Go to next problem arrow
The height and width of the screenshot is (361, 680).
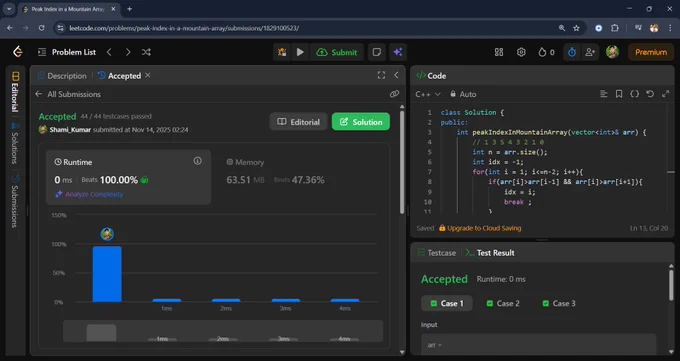pos(128,52)
